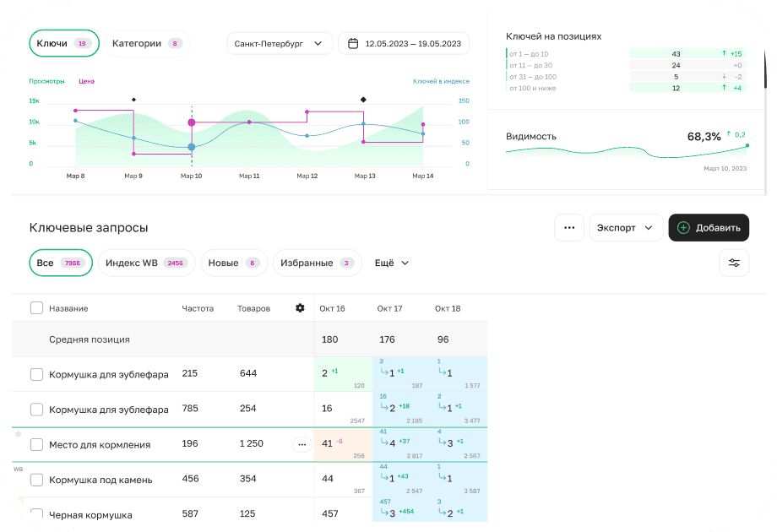Click the calendar icon in date range
The width and height of the screenshot is (777, 532).
[353, 44]
